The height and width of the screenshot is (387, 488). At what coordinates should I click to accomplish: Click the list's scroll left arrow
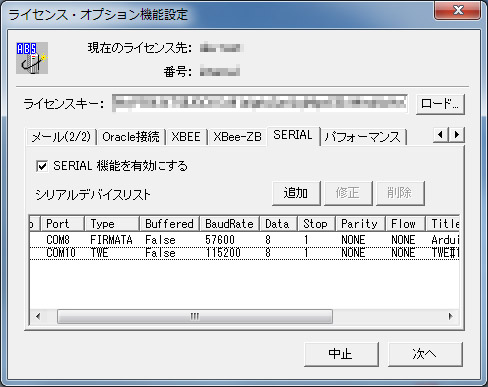[38, 316]
